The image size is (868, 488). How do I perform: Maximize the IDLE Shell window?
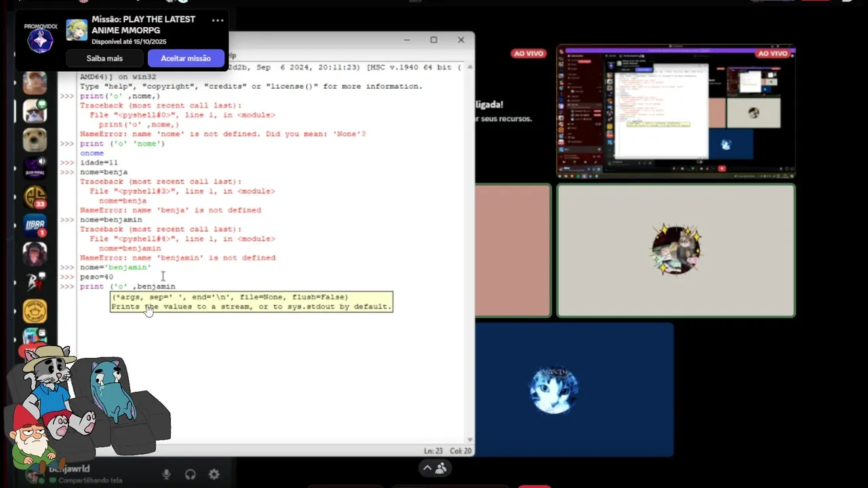click(x=433, y=40)
